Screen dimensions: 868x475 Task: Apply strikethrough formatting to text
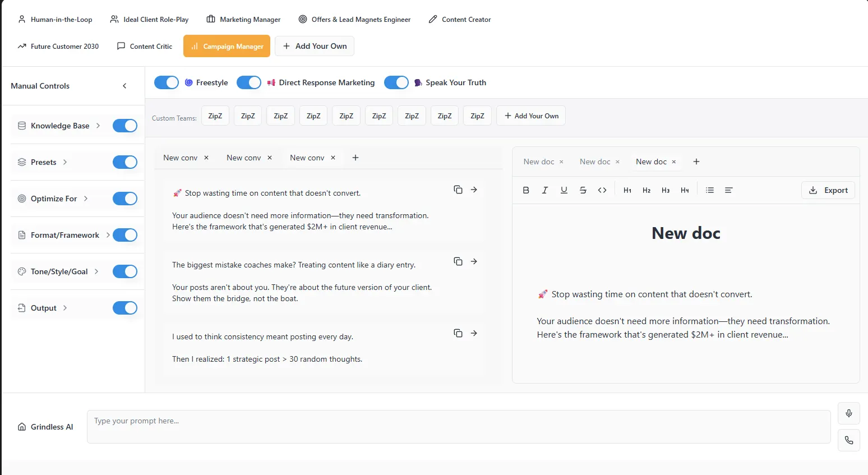(583, 190)
